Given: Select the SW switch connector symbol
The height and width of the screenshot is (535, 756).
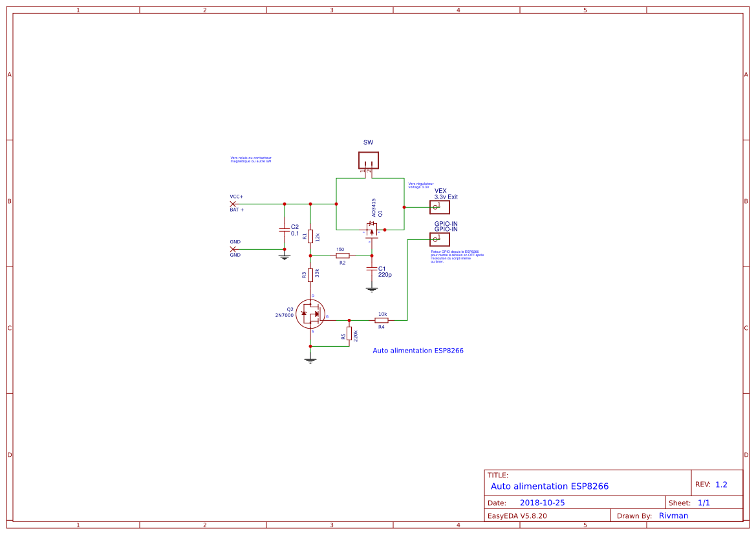Looking at the screenshot, I should click(369, 160).
